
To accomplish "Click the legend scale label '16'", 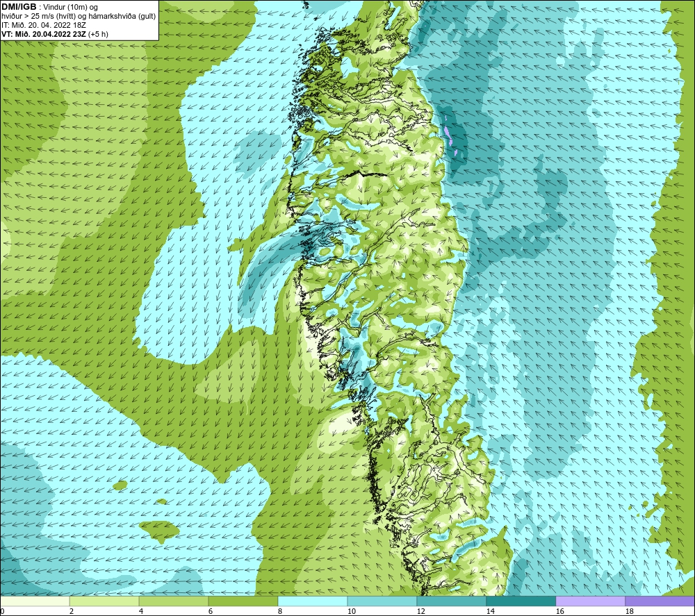I will [x=559, y=611].
